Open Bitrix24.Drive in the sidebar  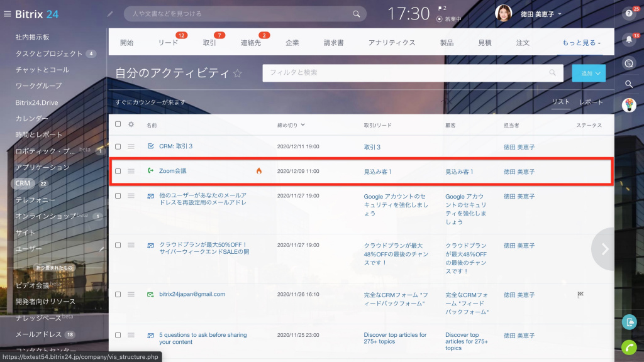[x=36, y=102]
